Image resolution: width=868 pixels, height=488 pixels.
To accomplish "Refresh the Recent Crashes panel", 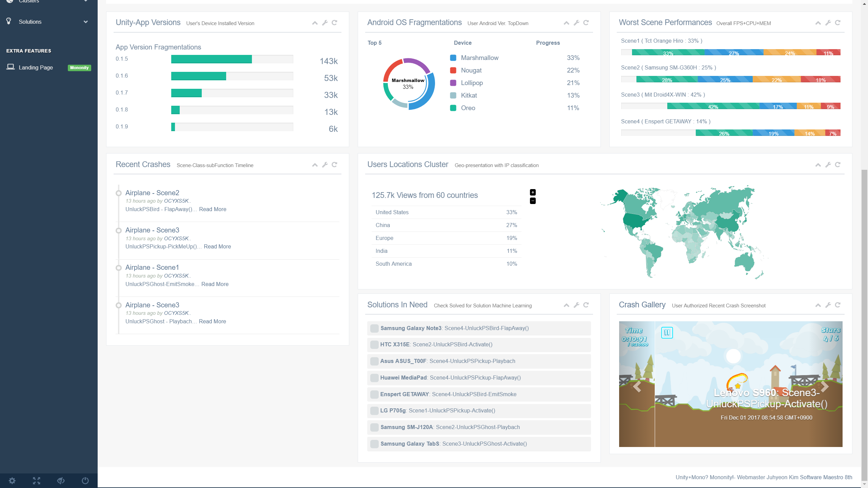I will pos(334,165).
